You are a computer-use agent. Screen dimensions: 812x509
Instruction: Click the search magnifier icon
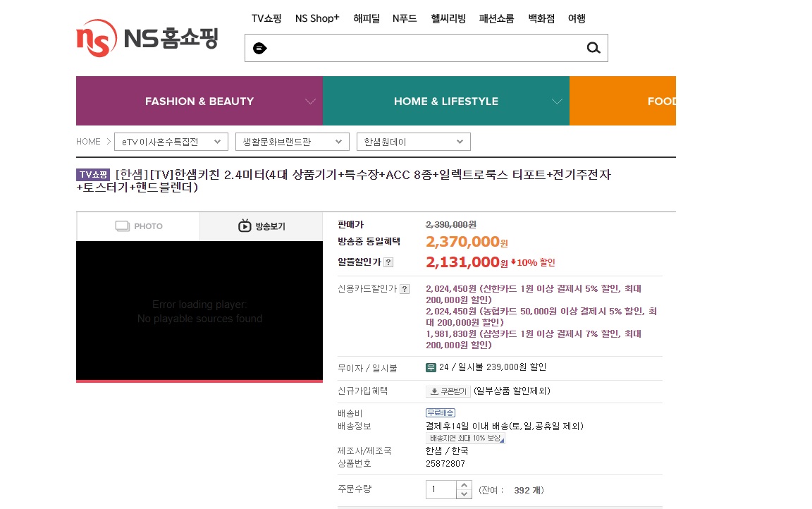593,48
